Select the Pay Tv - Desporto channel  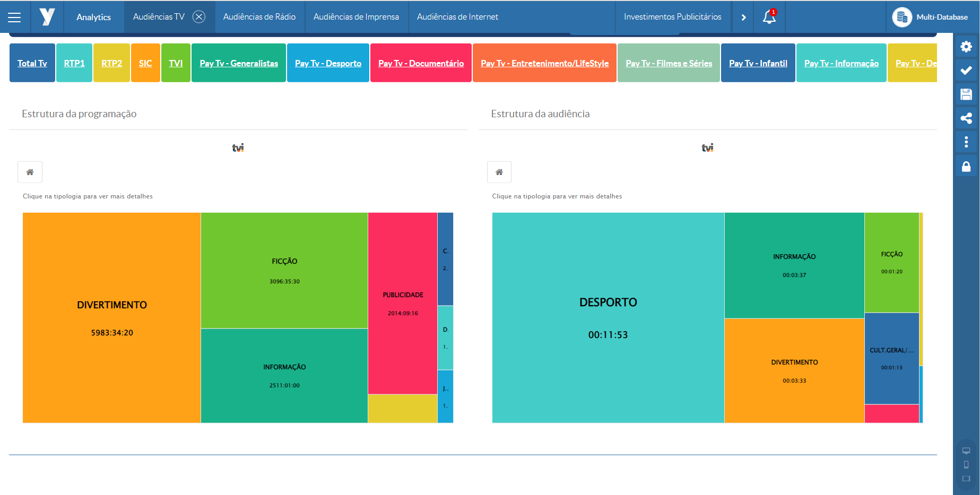tap(328, 63)
